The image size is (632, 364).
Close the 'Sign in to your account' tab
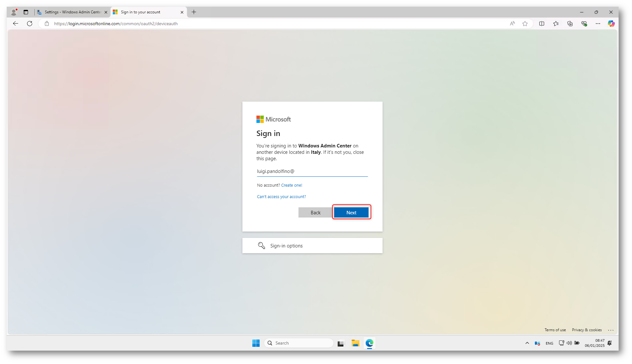tap(182, 12)
